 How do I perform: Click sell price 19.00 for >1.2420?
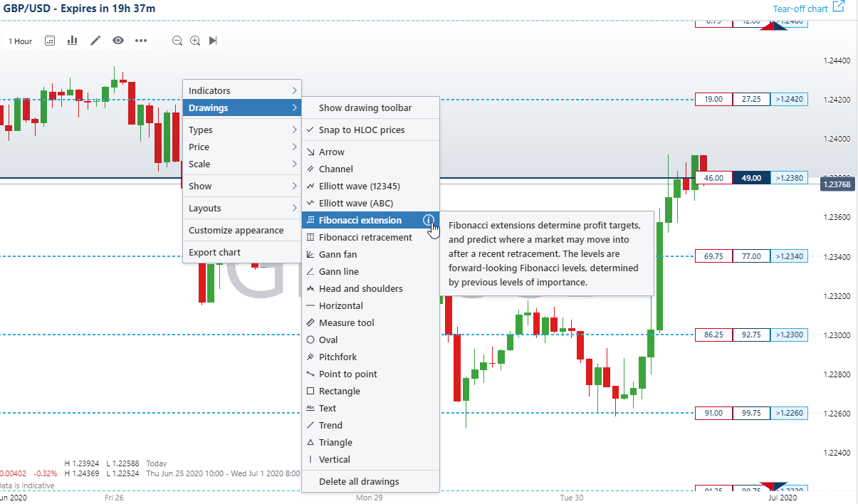713,99
